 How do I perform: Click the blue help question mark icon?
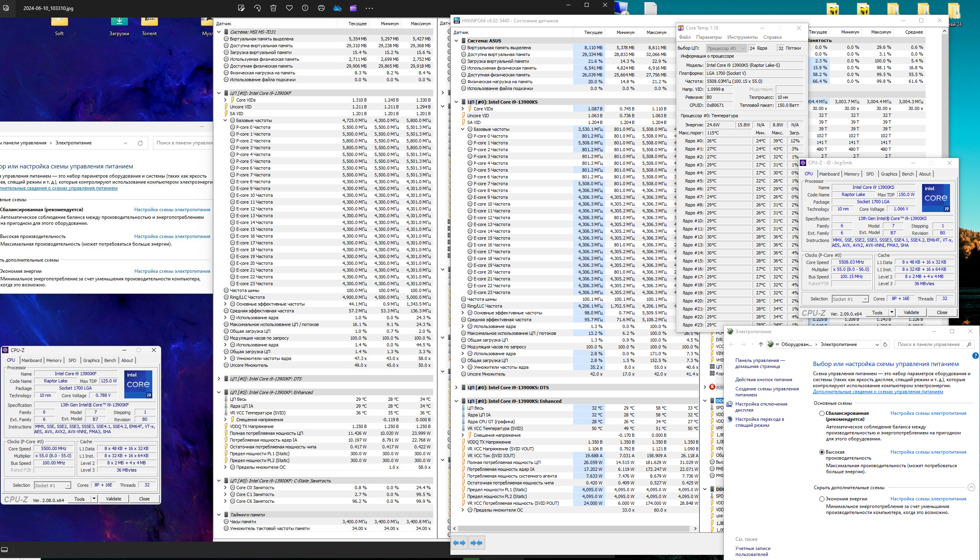[x=975, y=356]
